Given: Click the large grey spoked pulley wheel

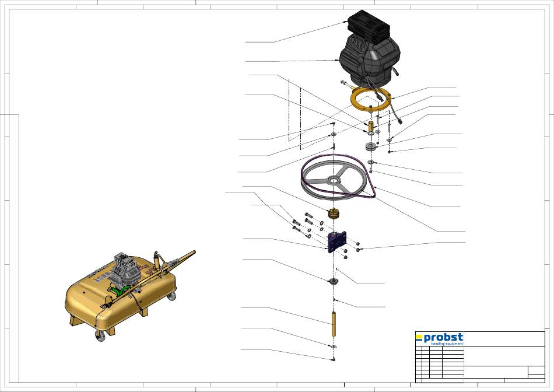Looking at the screenshot, I should [334, 178].
